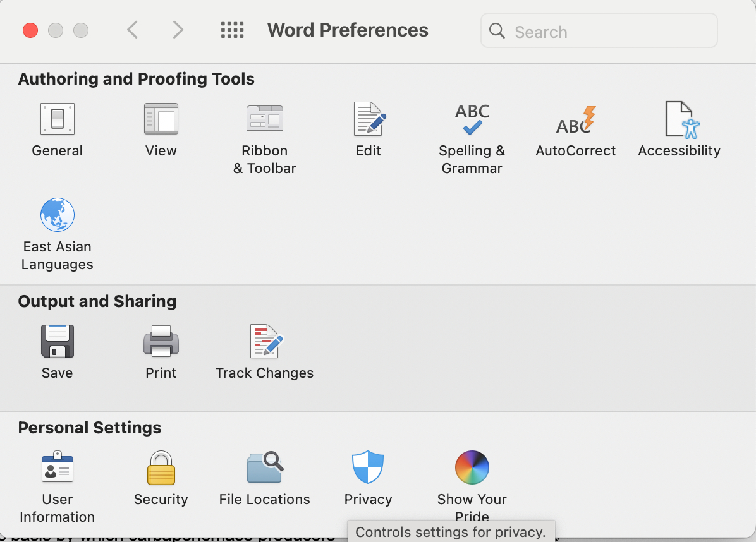Select Ribbon & Toolbar settings
The width and height of the screenshot is (756, 542).
point(264,119)
